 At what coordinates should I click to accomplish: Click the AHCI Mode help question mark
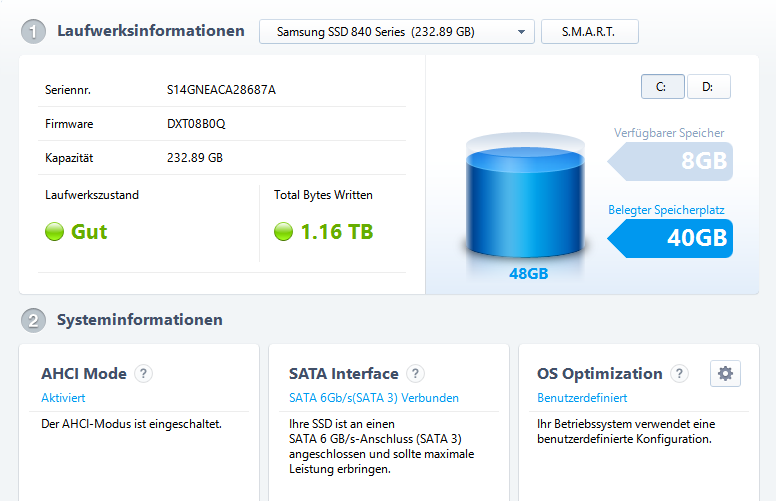coord(144,374)
